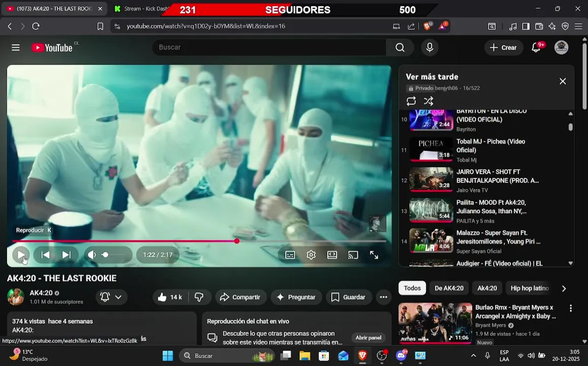
Task: Mute the video with speaker icon
Action: (x=92, y=255)
